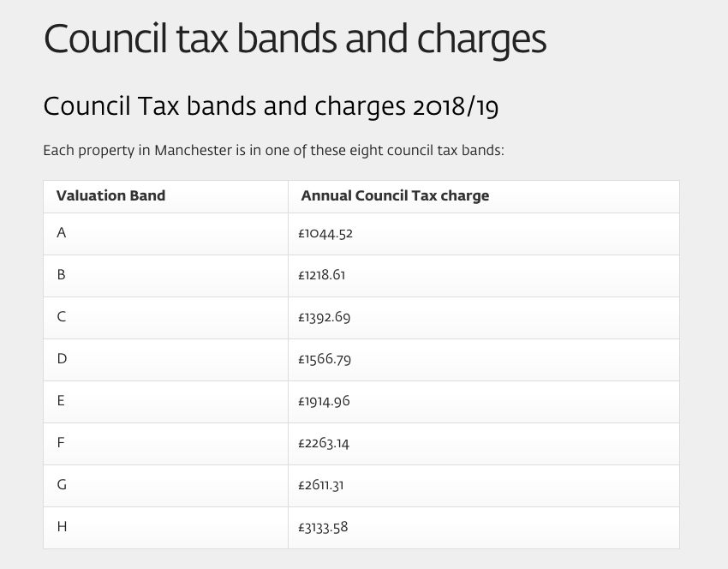This screenshot has width=728, height=569.
Task: Select the Band A row cell
Action: coord(166,234)
